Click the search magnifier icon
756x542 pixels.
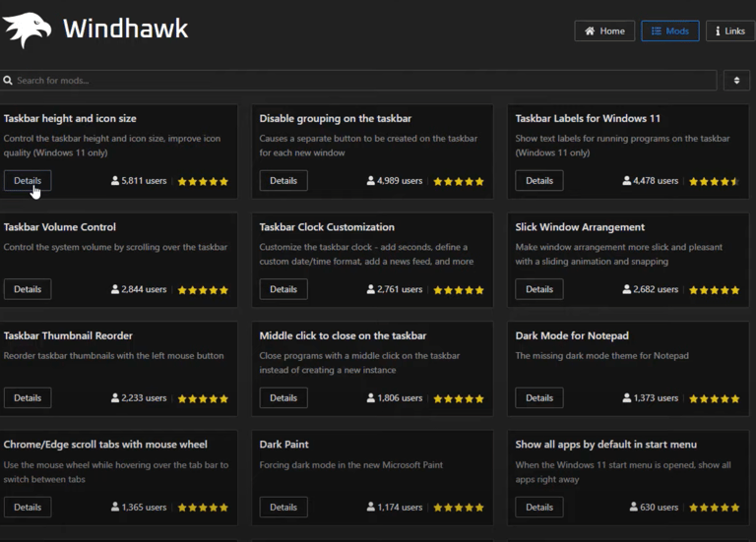[x=8, y=81]
